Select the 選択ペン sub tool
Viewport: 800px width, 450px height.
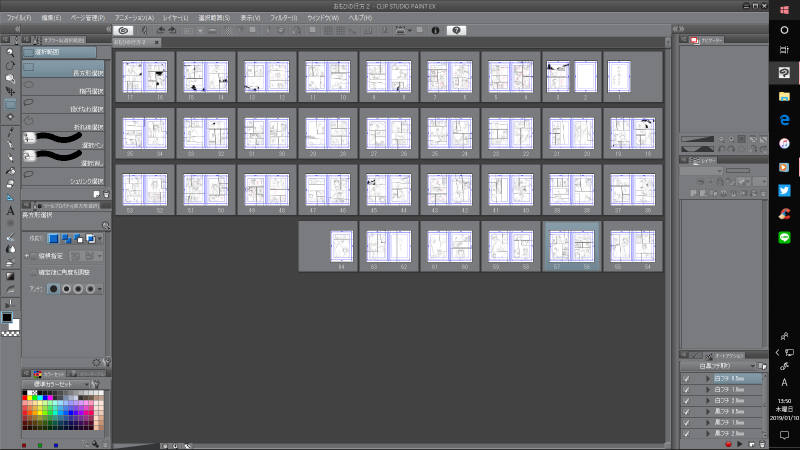click(x=63, y=141)
